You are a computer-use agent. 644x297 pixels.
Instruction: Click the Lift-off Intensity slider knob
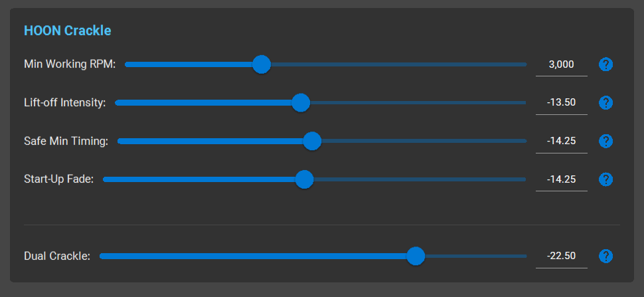click(x=301, y=103)
